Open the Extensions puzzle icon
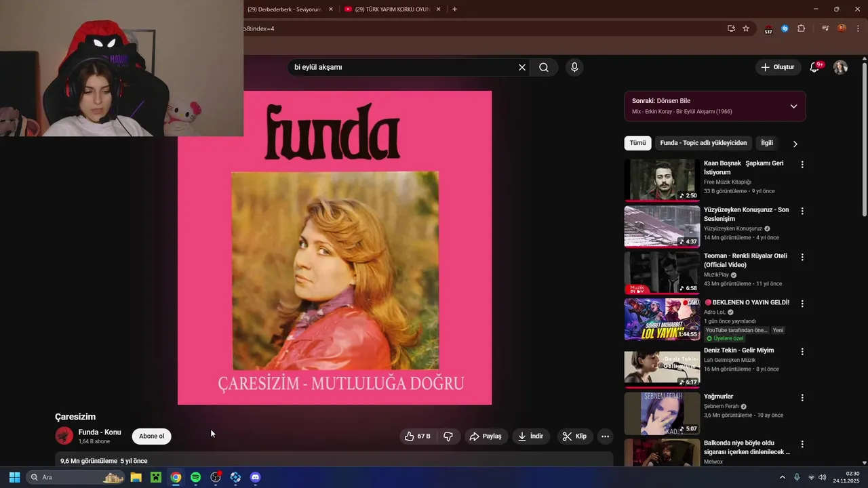 801,28
